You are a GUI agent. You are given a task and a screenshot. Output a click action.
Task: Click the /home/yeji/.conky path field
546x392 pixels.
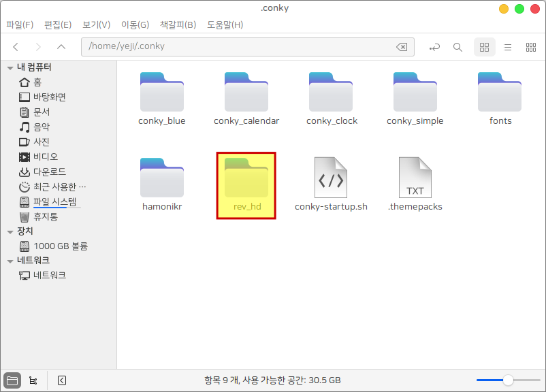point(238,47)
